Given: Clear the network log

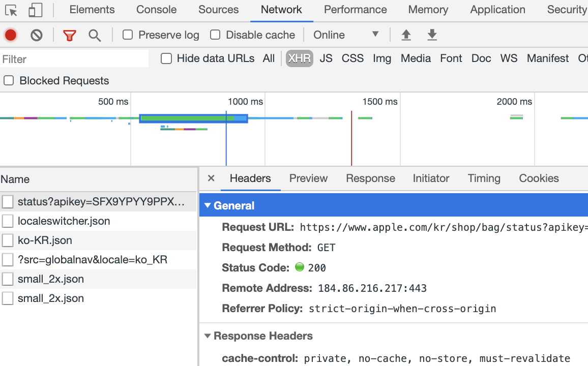Looking at the screenshot, I should point(37,35).
